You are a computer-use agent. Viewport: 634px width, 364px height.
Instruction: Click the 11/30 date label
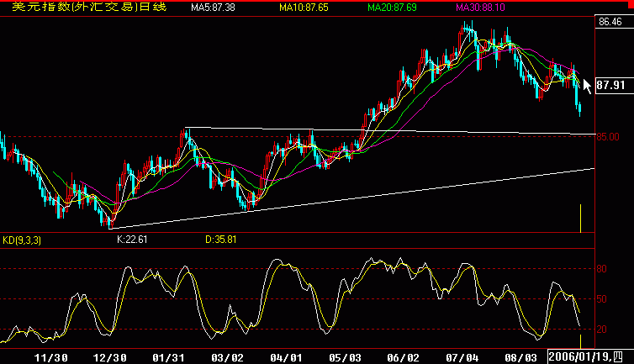51,358
